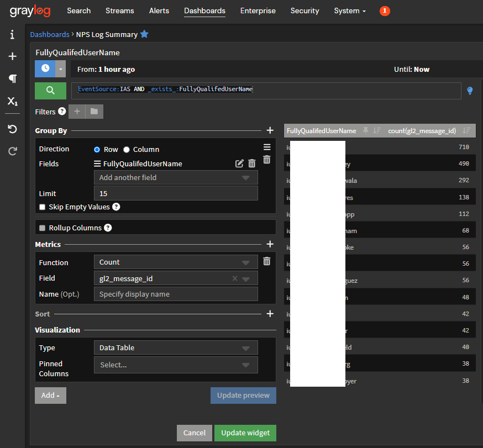The width and height of the screenshot is (483, 448).
Task: Delete the FullyQualifedUserName field with trash icon
Action: tap(252, 164)
